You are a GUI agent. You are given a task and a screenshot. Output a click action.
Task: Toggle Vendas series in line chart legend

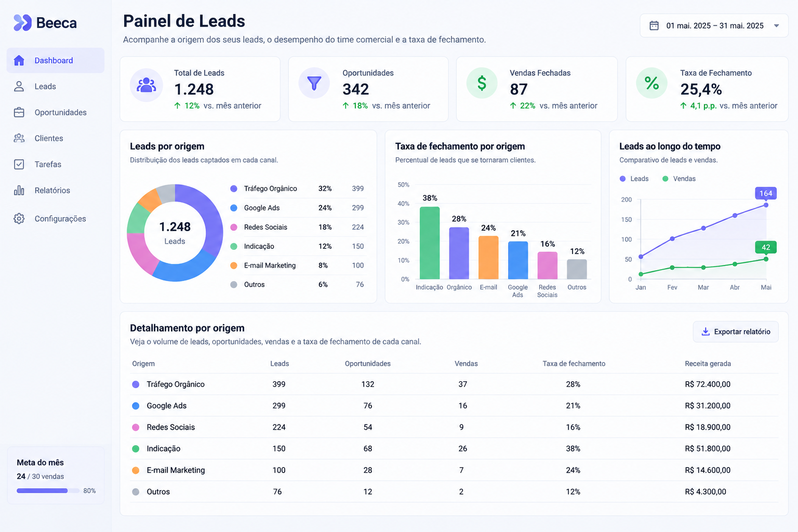[x=679, y=179]
